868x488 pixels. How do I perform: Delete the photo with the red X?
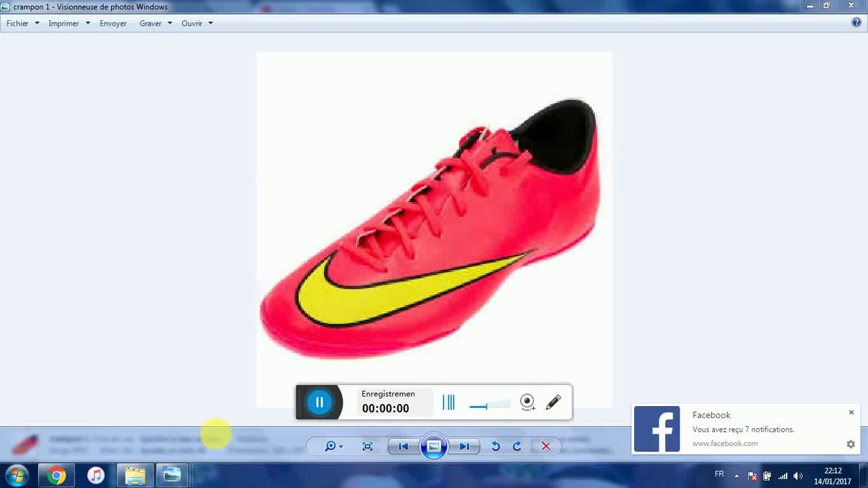tap(546, 446)
